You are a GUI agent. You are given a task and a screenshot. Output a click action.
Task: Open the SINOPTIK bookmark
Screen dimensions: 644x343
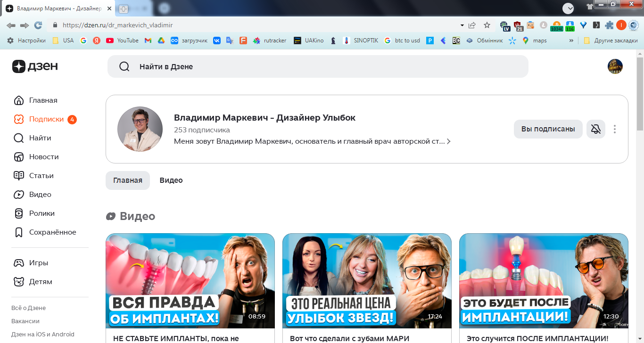(x=361, y=41)
